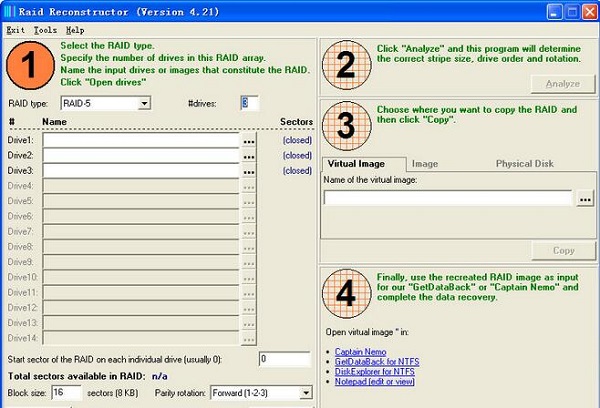Click the step 2 circle icon
Screen dimensions: 600x408
point(347,65)
